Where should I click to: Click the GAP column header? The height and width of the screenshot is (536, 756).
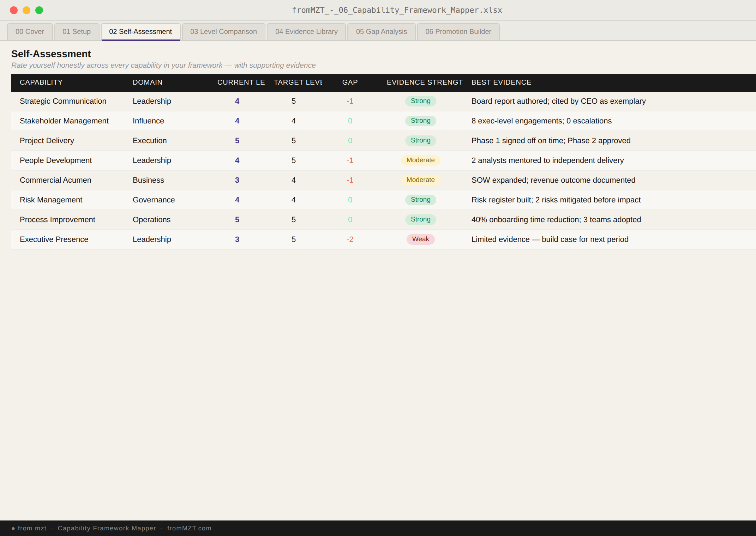click(x=350, y=83)
